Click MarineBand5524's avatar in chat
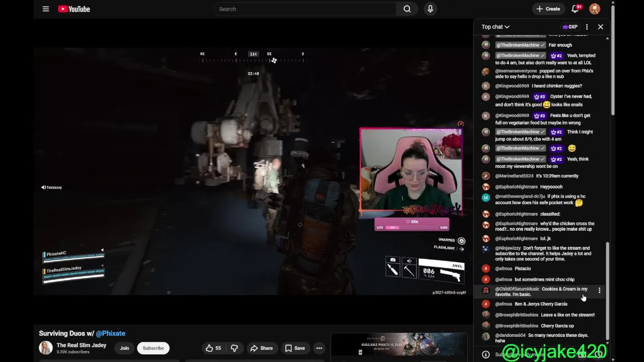Viewport: 644px width, 362px height. [486, 176]
